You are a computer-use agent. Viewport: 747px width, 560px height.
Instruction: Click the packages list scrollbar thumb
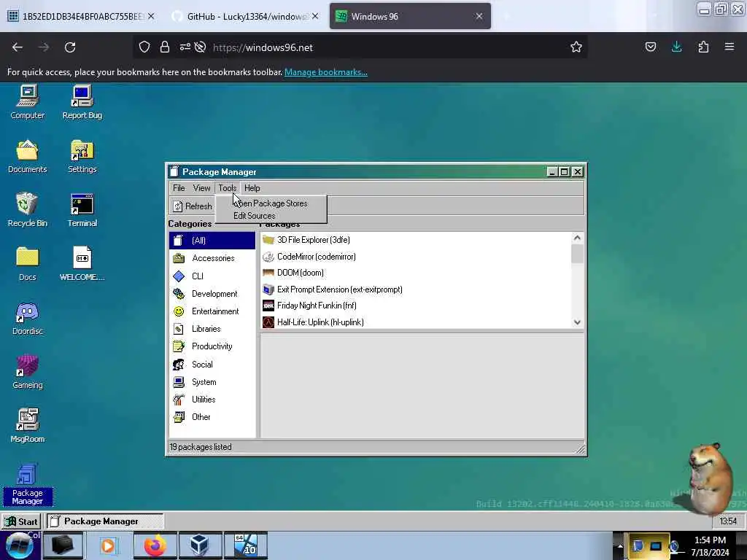[x=578, y=253]
